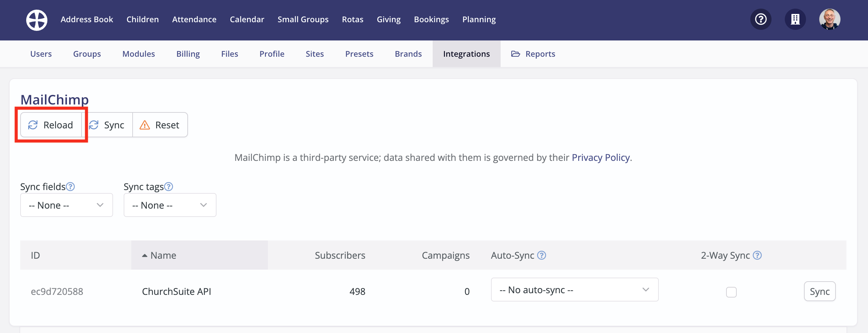Open the Rotas module
Image resolution: width=868 pixels, height=333 pixels.
[352, 19]
